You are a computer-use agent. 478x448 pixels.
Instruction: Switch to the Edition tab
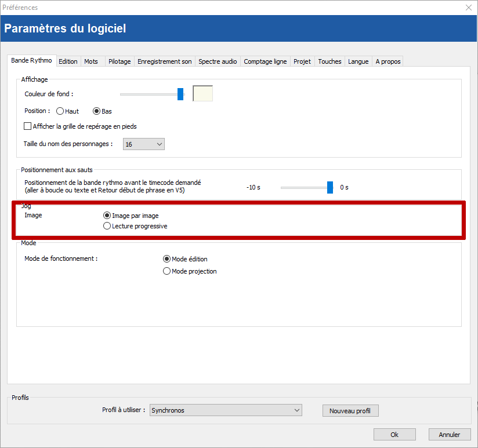click(x=68, y=61)
